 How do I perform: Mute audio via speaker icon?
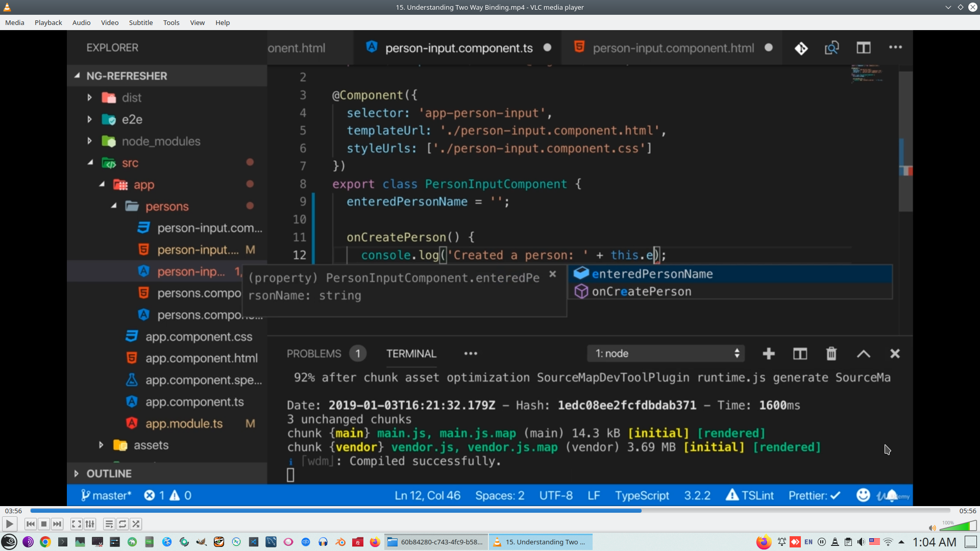point(932,528)
